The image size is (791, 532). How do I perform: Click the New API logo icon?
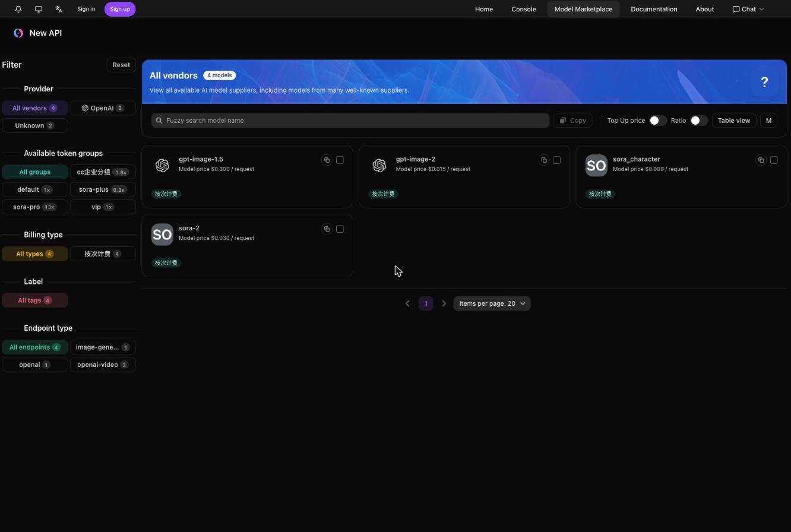[18, 33]
